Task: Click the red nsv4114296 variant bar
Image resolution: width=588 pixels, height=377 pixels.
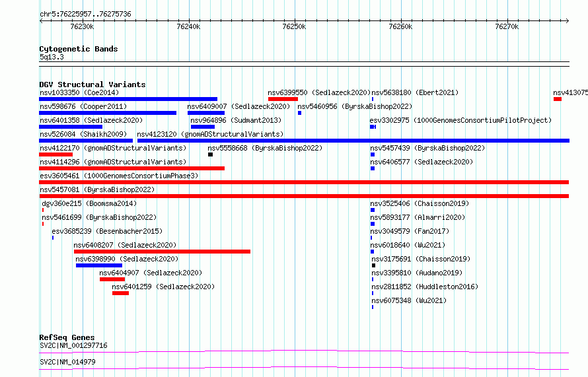Action: pos(131,168)
